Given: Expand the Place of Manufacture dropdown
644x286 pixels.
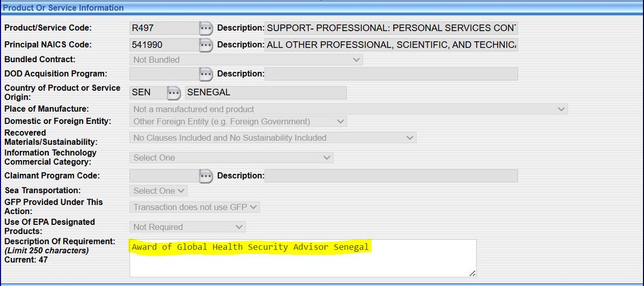Looking at the screenshot, I should click(x=348, y=109).
